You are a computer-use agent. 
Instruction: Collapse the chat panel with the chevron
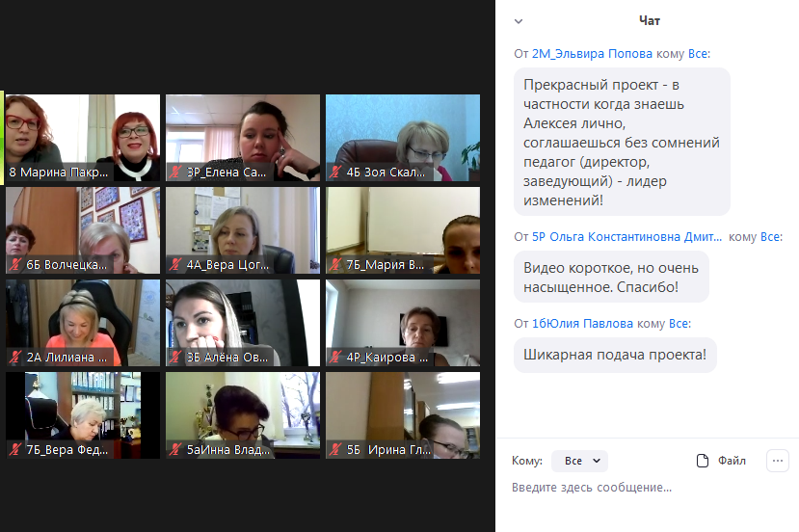(x=519, y=20)
